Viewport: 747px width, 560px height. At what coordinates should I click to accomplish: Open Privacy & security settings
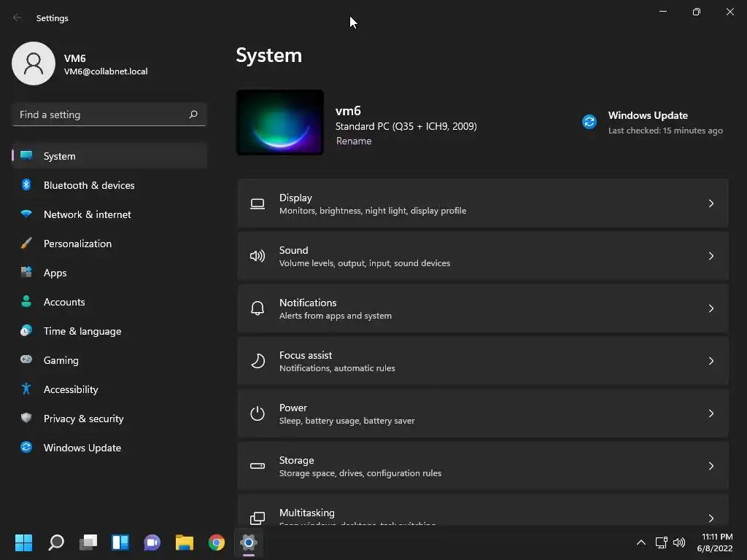[x=109, y=419]
